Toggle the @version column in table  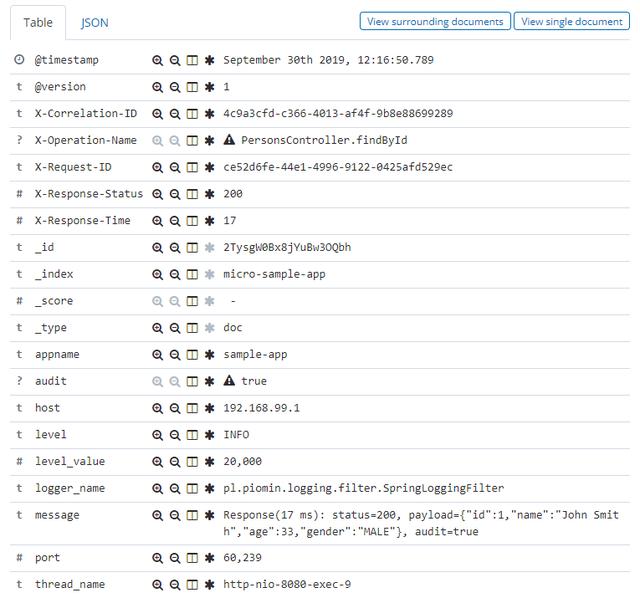192,87
